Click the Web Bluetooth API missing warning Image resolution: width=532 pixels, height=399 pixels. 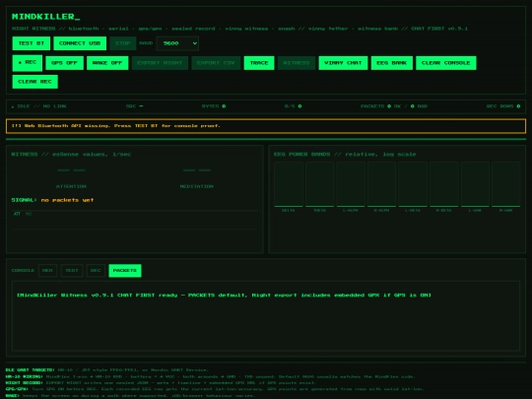[266, 126]
